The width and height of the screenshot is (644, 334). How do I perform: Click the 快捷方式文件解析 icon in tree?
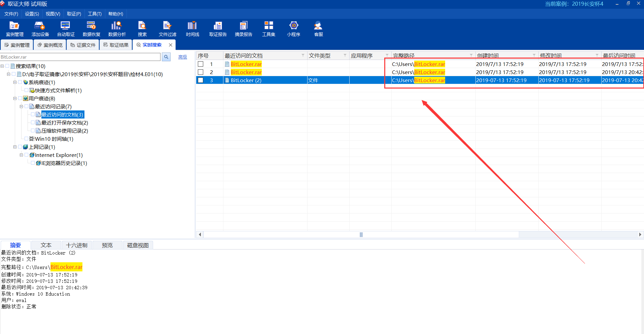tap(32, 90)
